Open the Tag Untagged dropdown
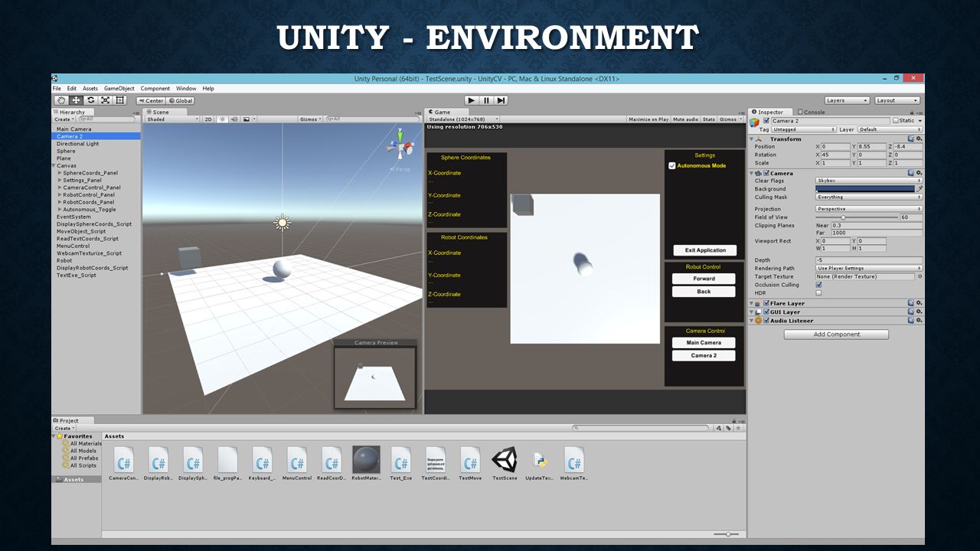980x551 pixels. pos(802,129)
